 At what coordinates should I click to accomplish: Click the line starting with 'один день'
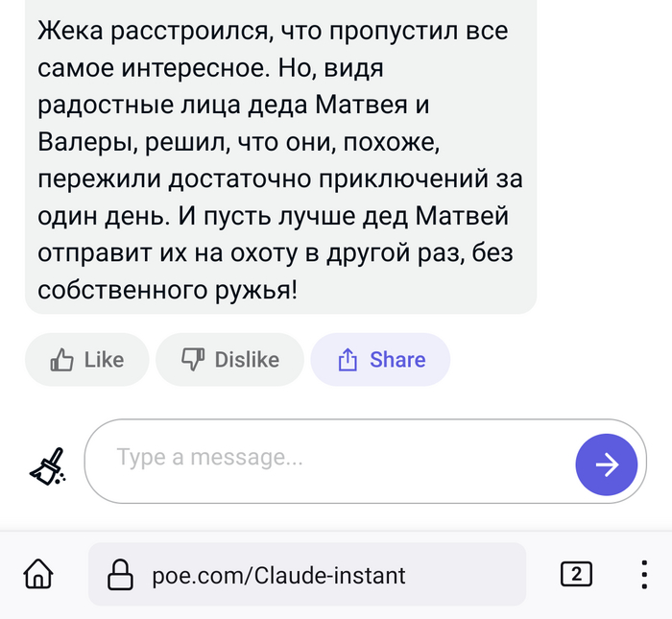coord(278,215)
